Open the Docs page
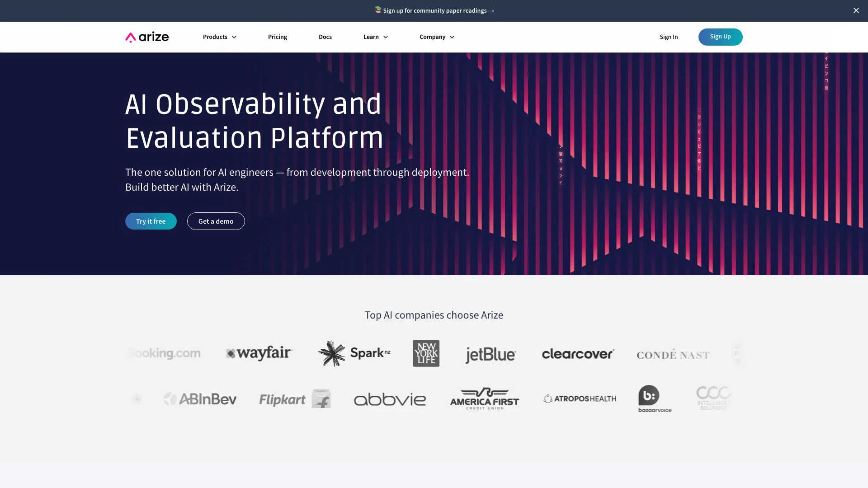 (325, 36)
